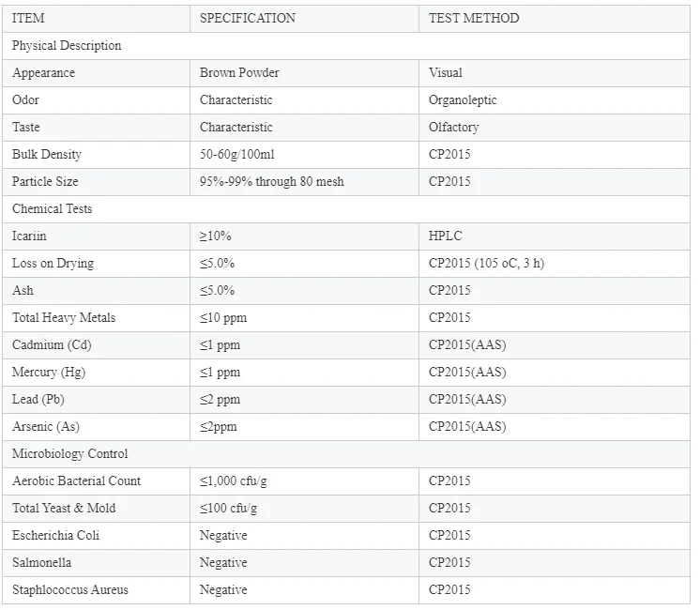The image size is (700, 610).
Task: Select the Staphlococcus Aureus item cell
Action: point(70,589)
